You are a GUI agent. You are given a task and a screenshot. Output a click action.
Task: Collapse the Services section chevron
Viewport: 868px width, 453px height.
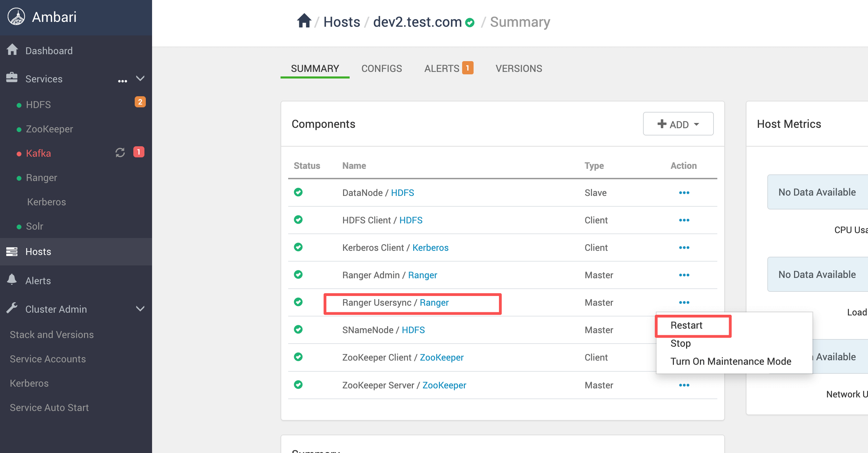(140, 79)
